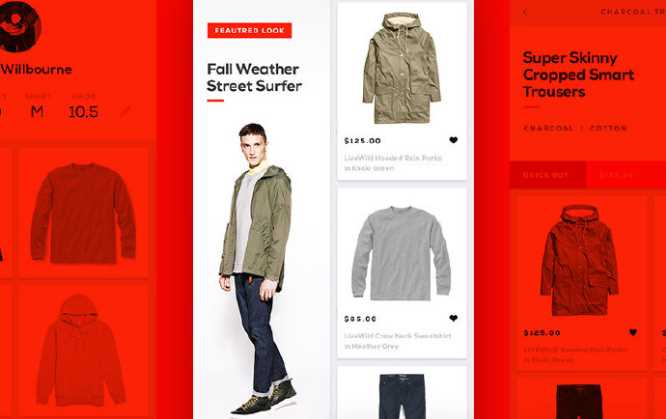Tap heart icon on grey sweatshirt card

coord(453,318)
